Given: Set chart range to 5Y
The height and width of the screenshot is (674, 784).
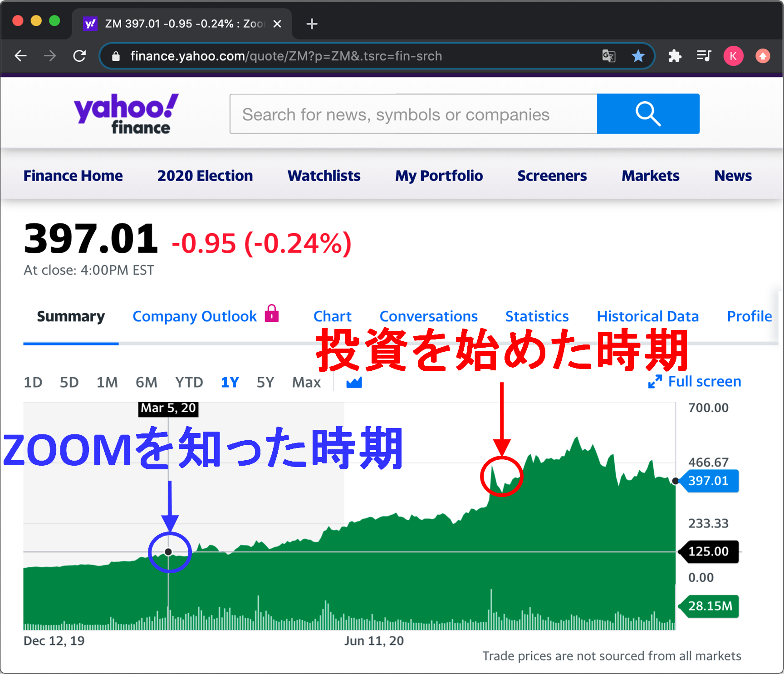Looking at the screenshot, I should [265, 382].
